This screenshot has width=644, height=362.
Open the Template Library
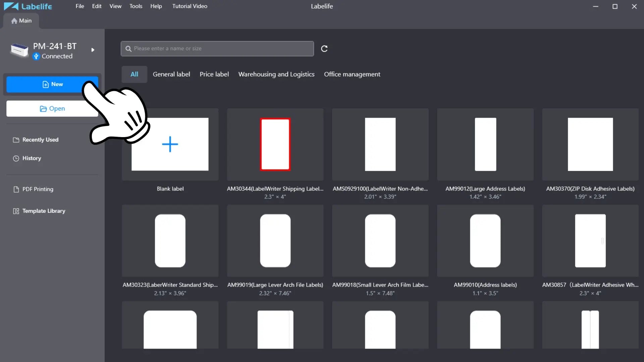coord(44,211)
